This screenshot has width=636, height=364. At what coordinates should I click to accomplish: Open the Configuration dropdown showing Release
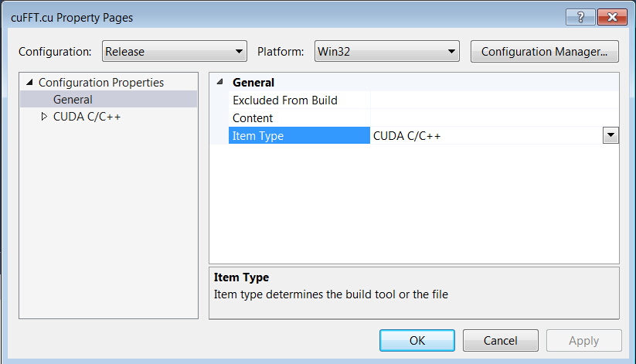[x=175, y=51]
